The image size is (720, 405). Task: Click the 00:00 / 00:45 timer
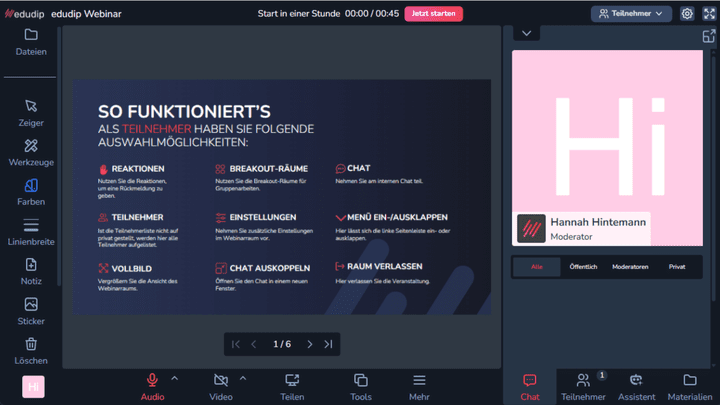[x=372, y=14]
